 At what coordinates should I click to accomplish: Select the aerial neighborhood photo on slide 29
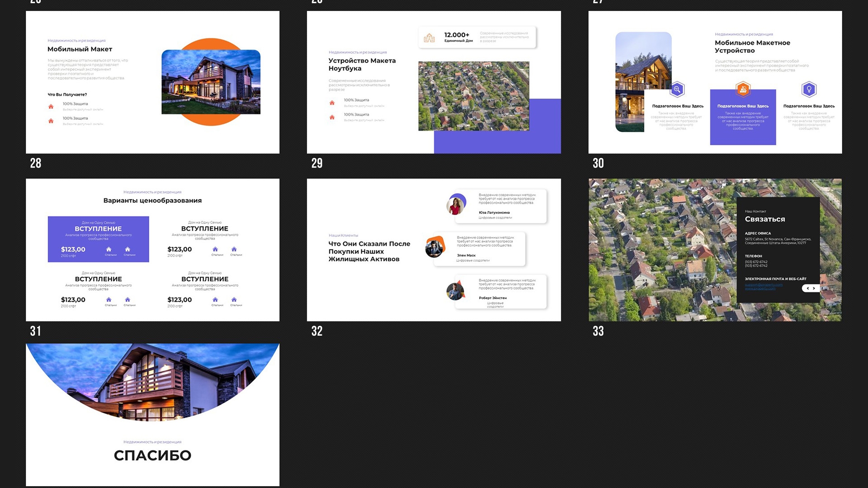(x=473, y=96)
